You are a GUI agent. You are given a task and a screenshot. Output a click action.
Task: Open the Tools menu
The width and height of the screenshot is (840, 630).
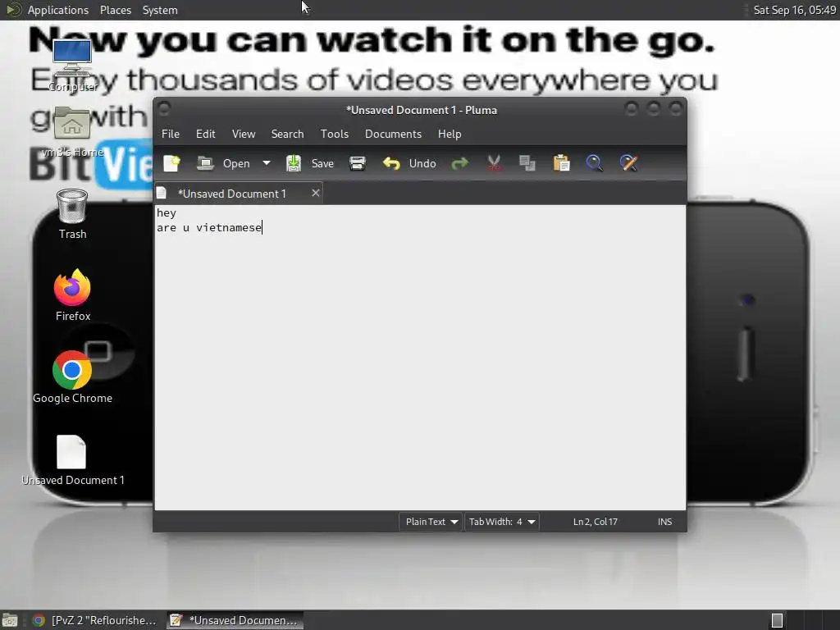(x=335, y=134)
